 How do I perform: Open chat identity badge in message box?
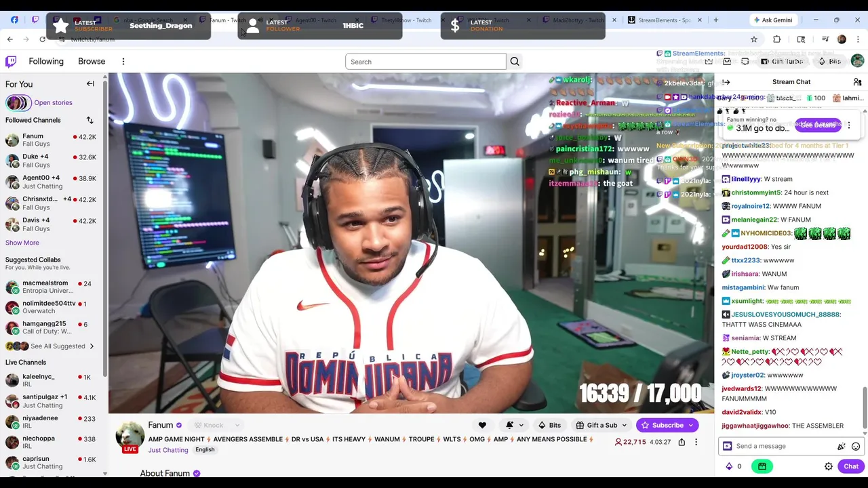pos(728,447)
